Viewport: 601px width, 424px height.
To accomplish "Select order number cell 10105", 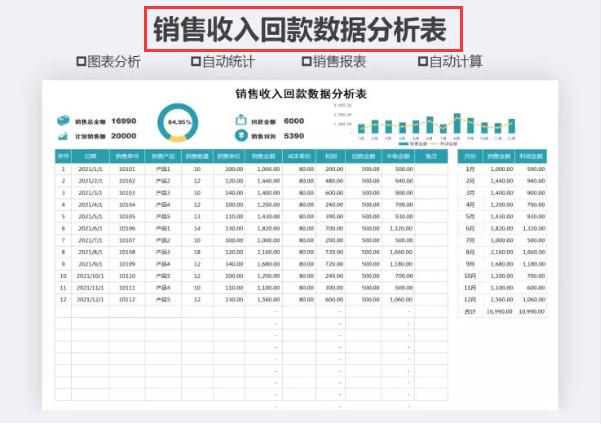I will click(127, 217).
